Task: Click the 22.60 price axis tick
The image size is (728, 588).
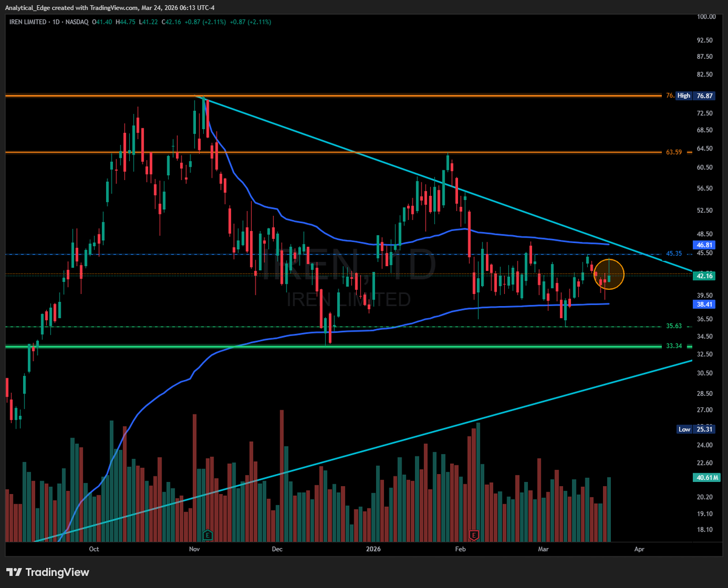Action: tap(704, 463)
